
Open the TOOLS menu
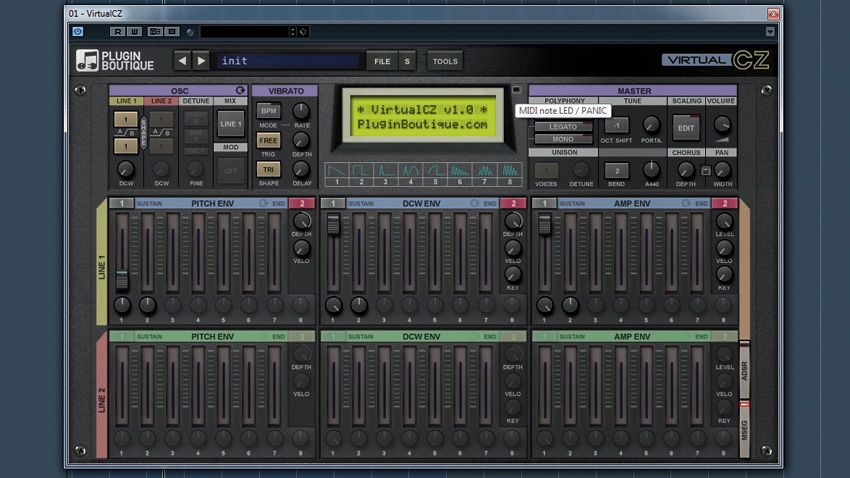coord(445,61)
